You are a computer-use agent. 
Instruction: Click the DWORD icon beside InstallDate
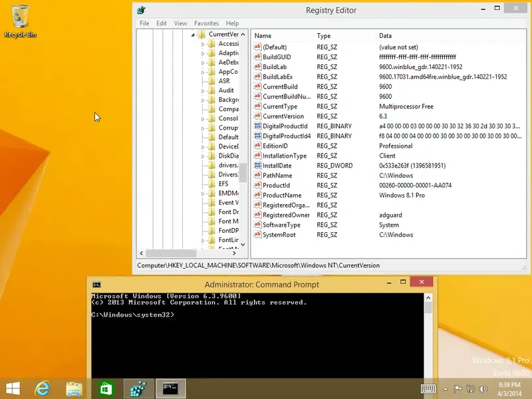point(257,165)
